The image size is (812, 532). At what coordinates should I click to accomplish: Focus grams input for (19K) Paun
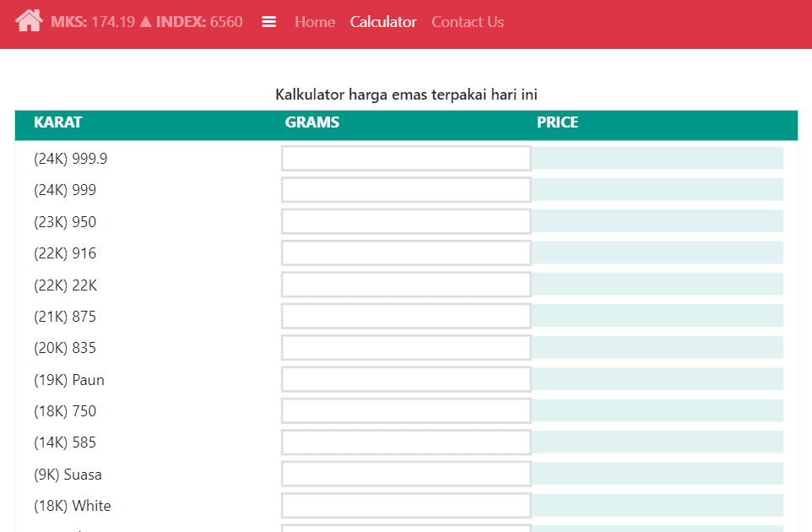point(407,379)
